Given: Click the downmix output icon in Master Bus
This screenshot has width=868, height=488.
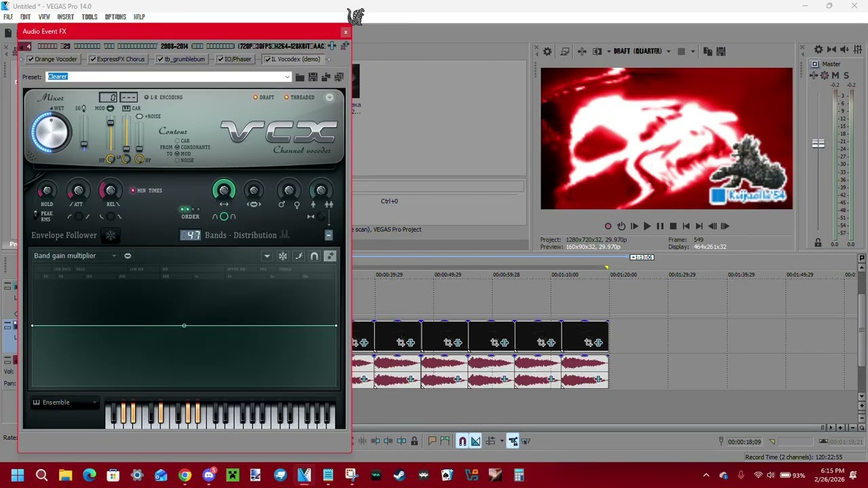Looking at the screenshot, I should (831, 49).
